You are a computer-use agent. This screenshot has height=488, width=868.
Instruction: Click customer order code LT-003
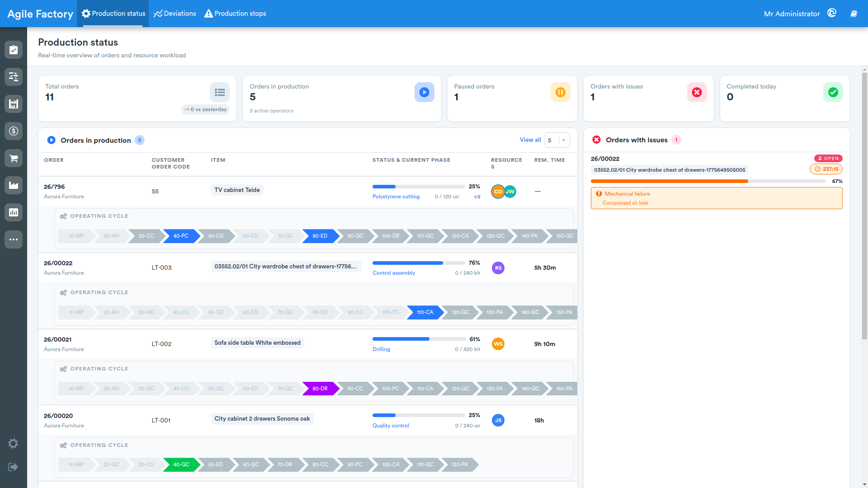point(161,267)
